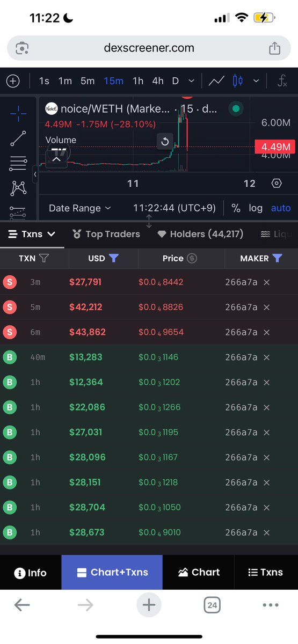The height and width of the screenshot is (644, 298).
Task: Collapse the drawing toolbar side arrow
Action: click(35, 174)
